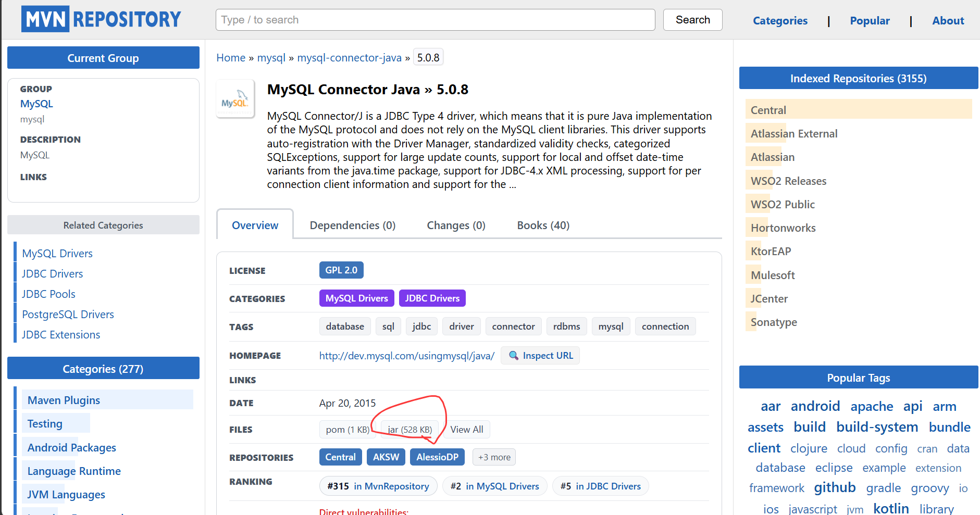Click the magnifier icon in Inspect URL
This screenshot has width=980, height=515.
tap(514, 356)
